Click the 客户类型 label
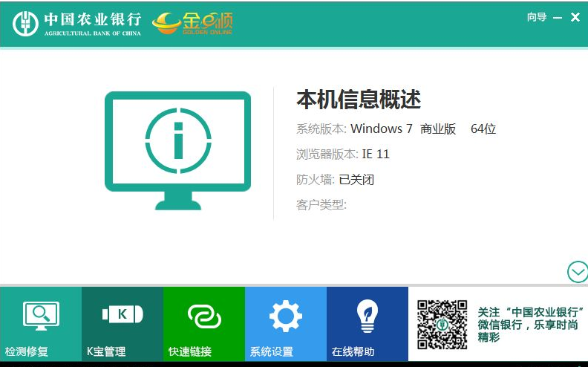Viewport: 588px width, 367px height. (x=321, y=205)
